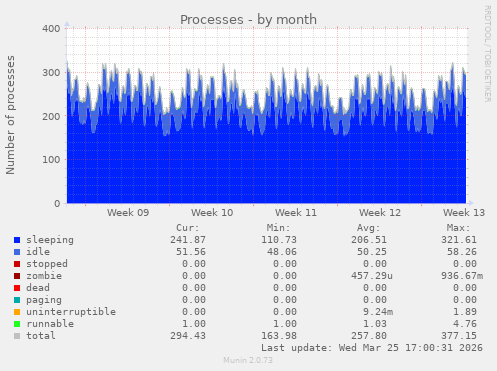This screenshot has width=497, height=371.
Task: Click total average value 257.80
Action: (x=369, y=336)
